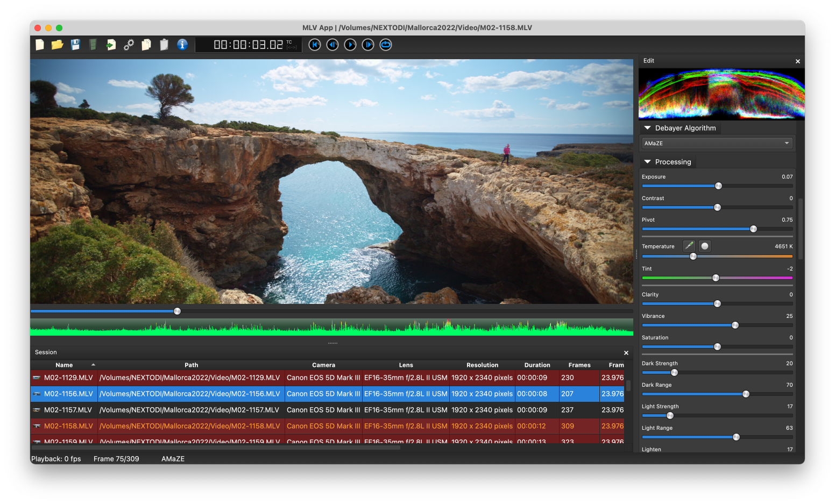Click the Dark Range slider handle
The image size is (835, 504).
[x=746, y=394]
